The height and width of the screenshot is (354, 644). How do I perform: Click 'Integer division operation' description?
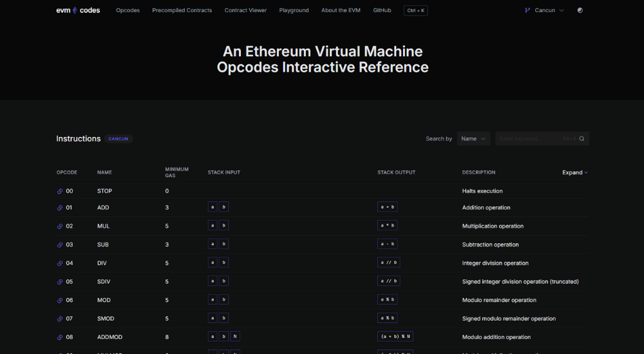point(495,263)
